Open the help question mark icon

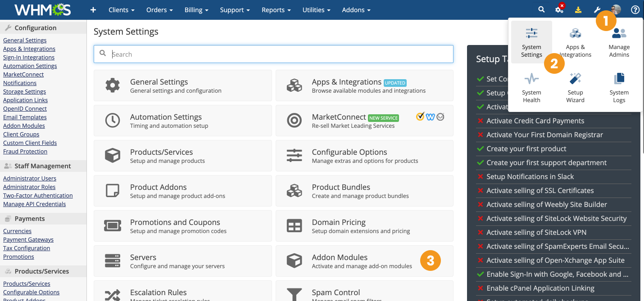pyautogui.click(x=635, y=9)
